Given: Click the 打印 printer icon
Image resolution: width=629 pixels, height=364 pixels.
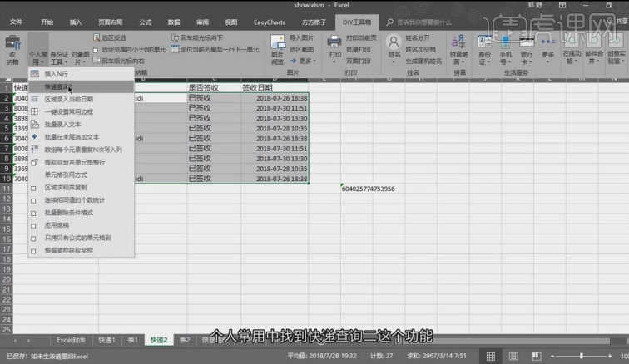Looking at the screenshot, I should point(334,42).
